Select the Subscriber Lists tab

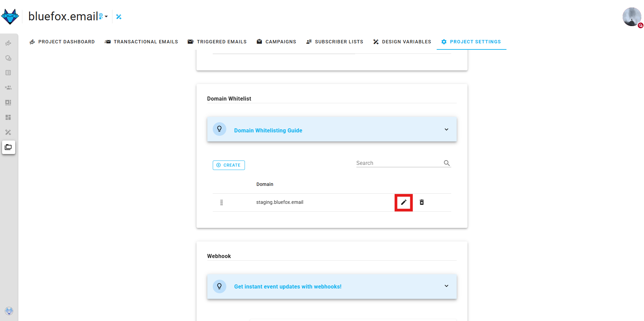[x=334, y=42]
